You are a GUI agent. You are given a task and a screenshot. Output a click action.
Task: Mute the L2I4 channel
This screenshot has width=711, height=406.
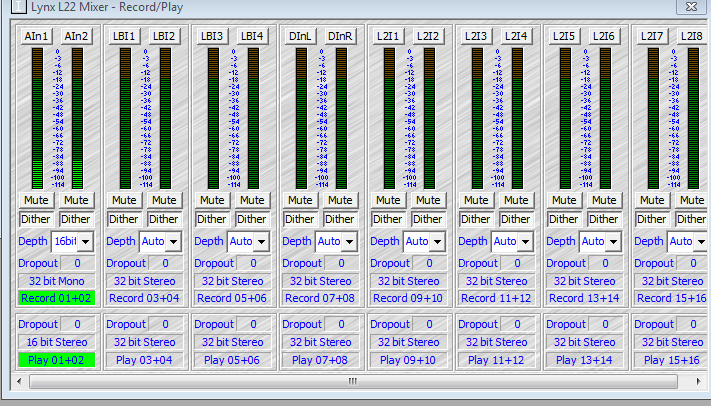pos(516,200)
